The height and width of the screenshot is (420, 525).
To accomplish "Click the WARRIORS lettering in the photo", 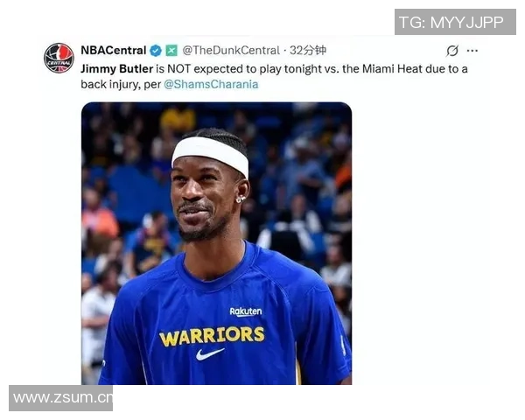I will 212,336.
